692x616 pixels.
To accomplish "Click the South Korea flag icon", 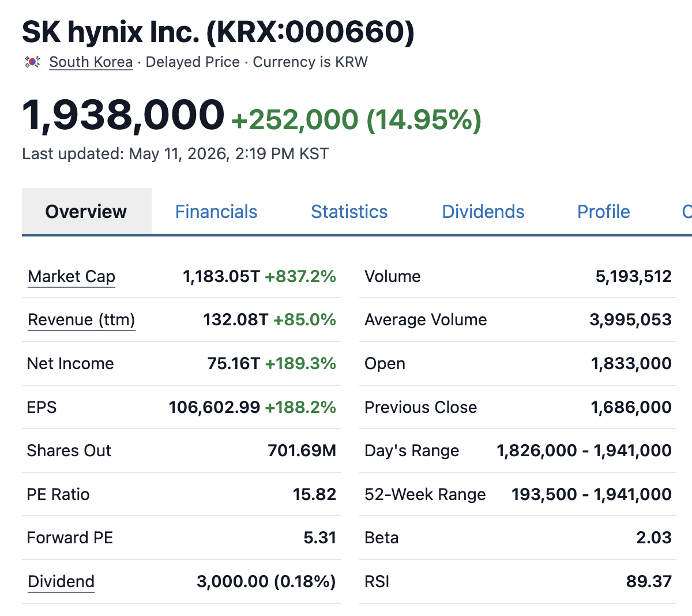I will point(32,62).
